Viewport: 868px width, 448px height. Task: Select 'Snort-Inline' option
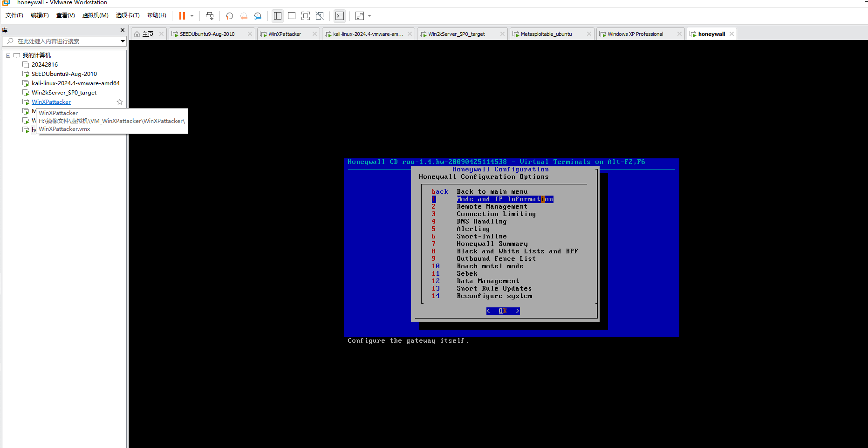tap(481, 237)
